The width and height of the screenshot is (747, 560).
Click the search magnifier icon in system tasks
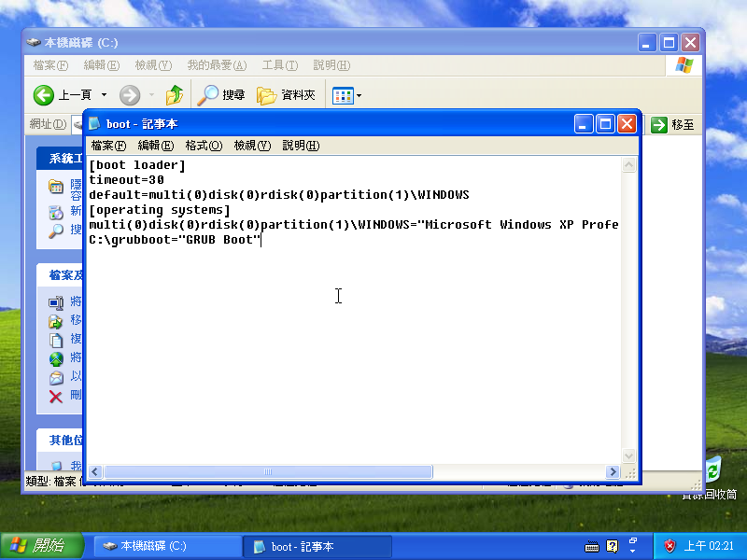[x=56, y=231]
